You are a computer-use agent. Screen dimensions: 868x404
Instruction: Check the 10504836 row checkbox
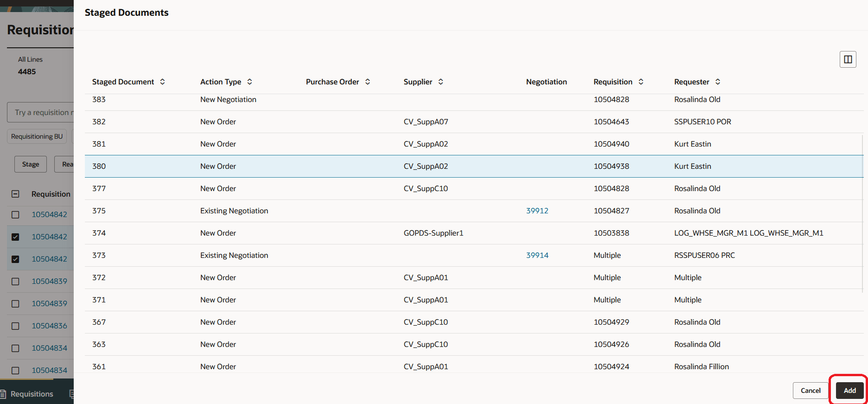(x=15, y=326)
